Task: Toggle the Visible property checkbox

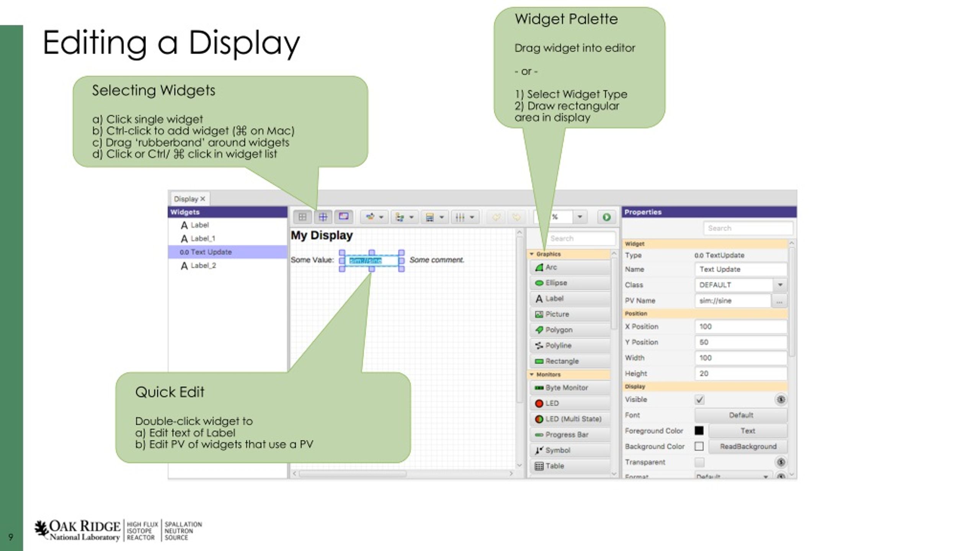Action: click(x=699, y=400)
